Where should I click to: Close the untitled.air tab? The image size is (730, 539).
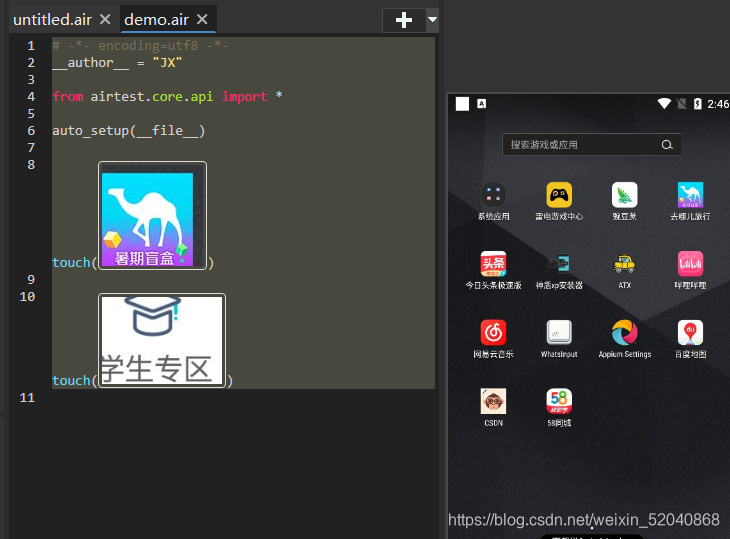tap(105, 20)
